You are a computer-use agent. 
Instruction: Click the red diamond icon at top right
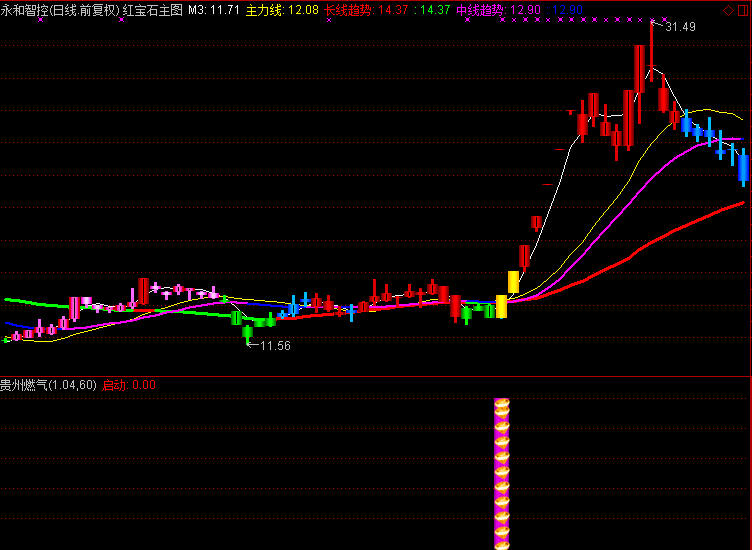tap(727, 10)
